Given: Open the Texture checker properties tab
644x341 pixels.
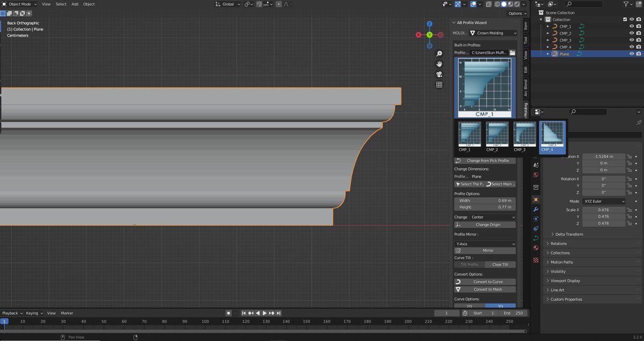Looking at the screenshot, I should (x=536, y=260).
